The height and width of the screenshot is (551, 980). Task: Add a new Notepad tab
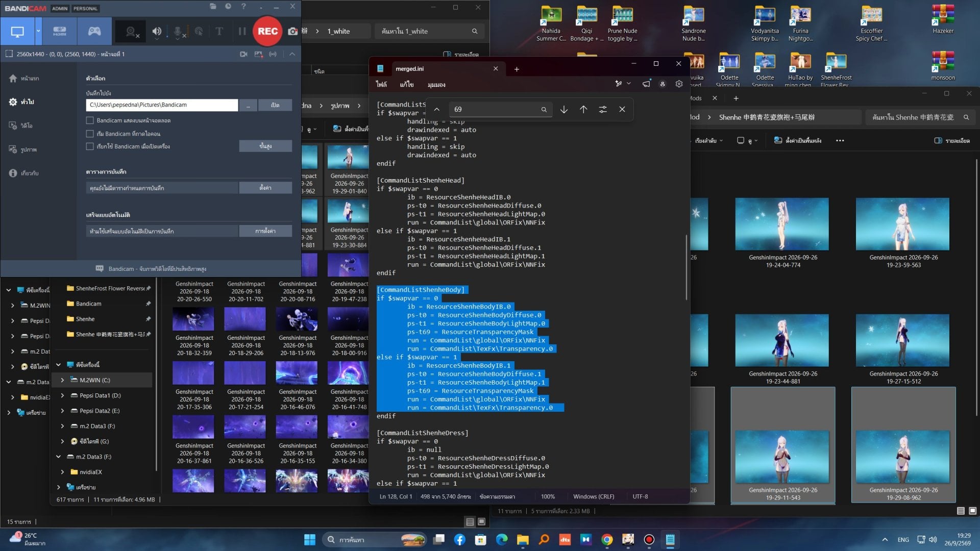point(517,69)
